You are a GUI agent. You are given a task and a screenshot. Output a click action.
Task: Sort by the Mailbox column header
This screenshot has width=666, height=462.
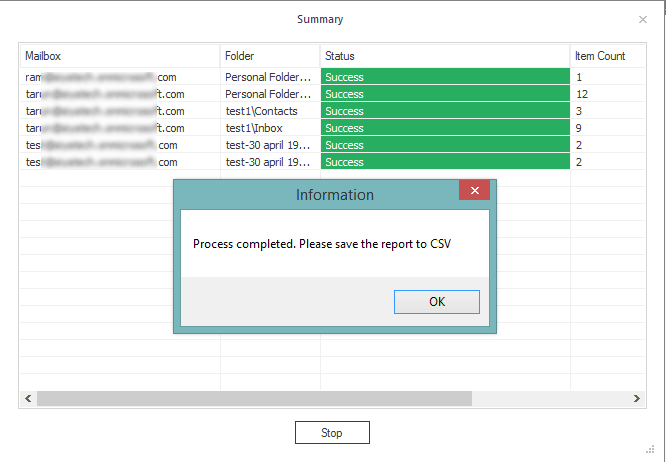click(x=120, y=56)
